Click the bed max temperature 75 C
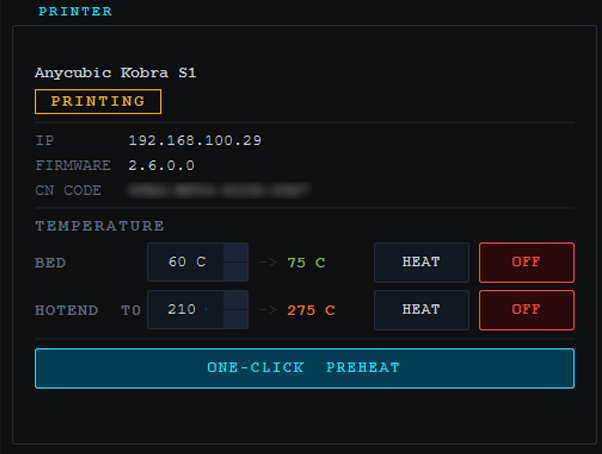Screen dimensions: 602x454 pyautogui.click(x=306, y=263)
